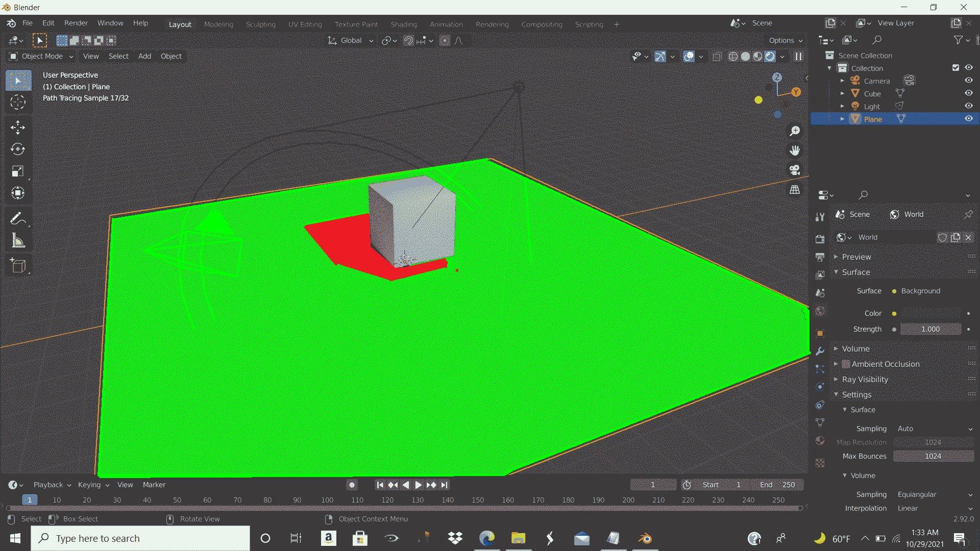Select the Add Cube tool

pyautogui.click(x=18, y=266)
